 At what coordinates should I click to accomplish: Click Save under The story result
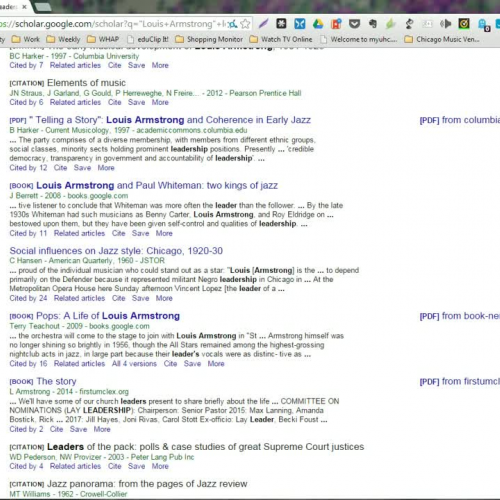pyautogui.click(x=78, y=429)
